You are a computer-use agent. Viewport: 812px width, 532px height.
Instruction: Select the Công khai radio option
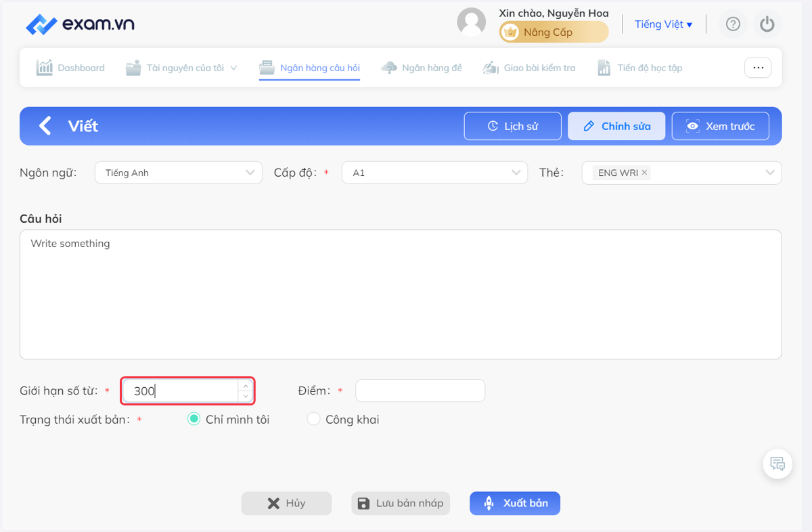click(313, 420)
